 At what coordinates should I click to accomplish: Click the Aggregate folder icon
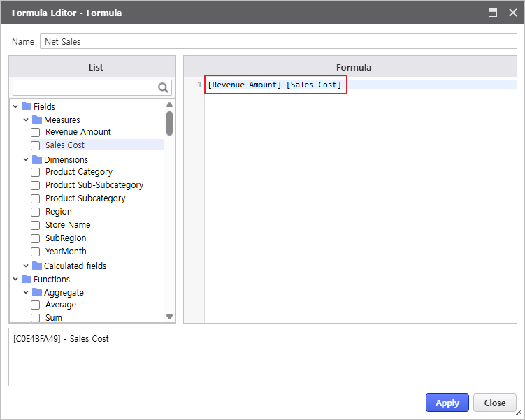tap(37, 292)
